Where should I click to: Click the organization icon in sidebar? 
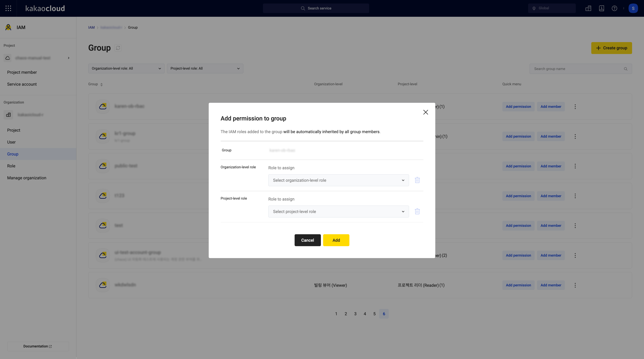click(x=8, y=115)
